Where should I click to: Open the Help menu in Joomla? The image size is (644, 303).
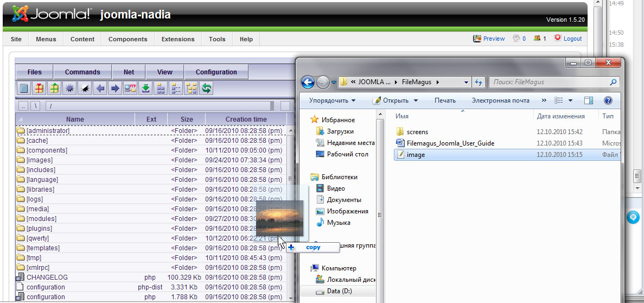click(x=246, y=39)
